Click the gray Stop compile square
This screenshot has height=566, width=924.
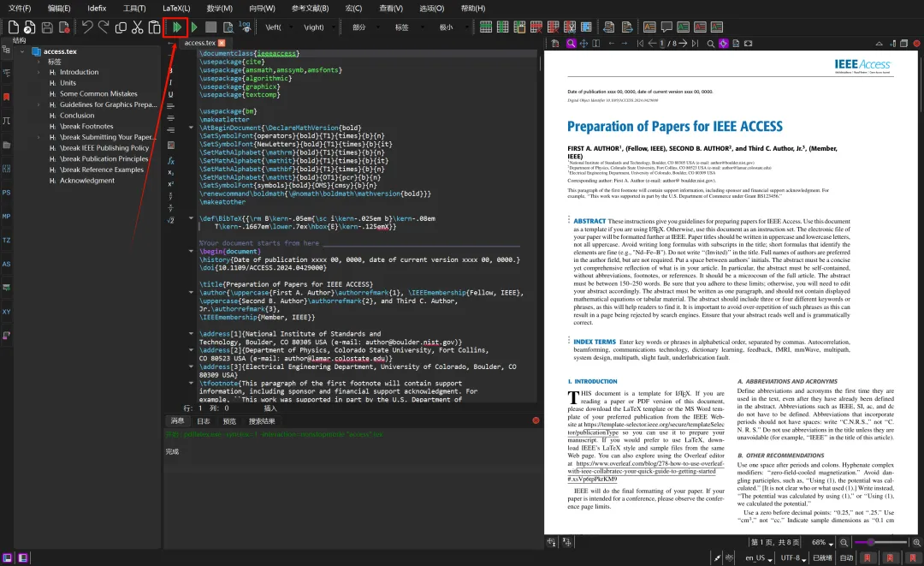click(x=210, y=27)
